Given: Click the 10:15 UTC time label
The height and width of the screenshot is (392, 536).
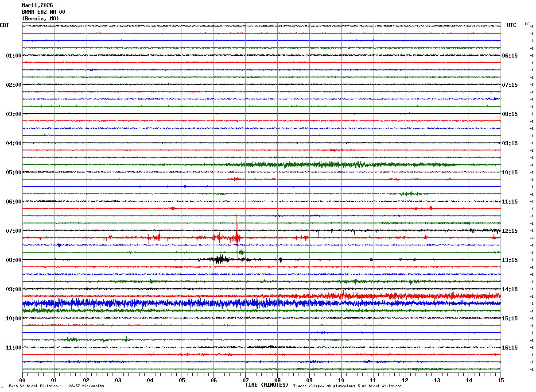Looking at the screenshot, I should [x=510, y=173].
